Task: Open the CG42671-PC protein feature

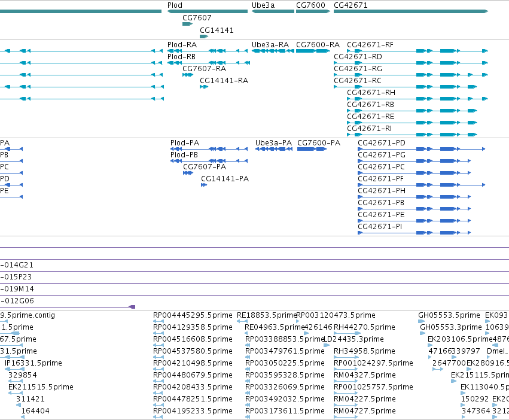Action: [x=414, y=173]
